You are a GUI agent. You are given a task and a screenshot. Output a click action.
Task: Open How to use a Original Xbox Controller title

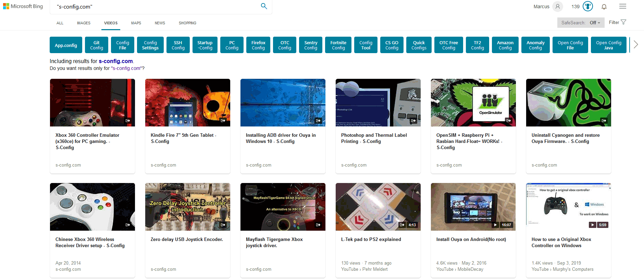click(x=561, y=242)
